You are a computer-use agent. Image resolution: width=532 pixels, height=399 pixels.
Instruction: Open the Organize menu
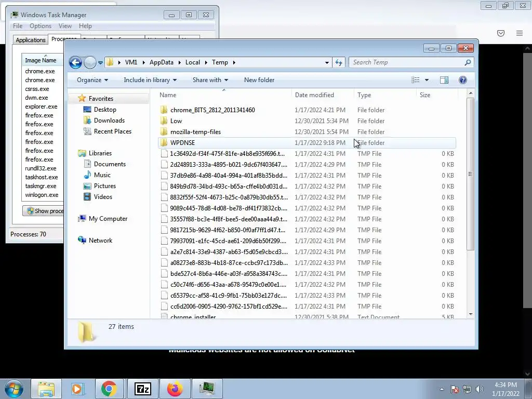coord(92,80)
